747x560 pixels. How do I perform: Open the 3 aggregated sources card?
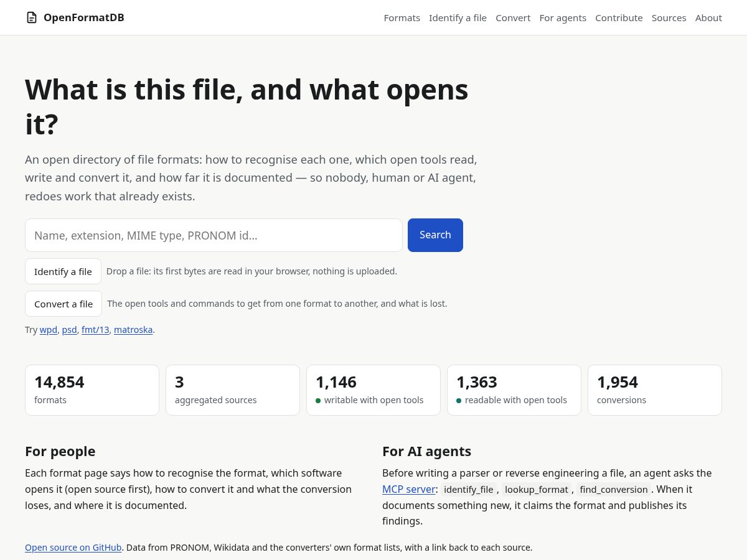click(x=233, y=390)
